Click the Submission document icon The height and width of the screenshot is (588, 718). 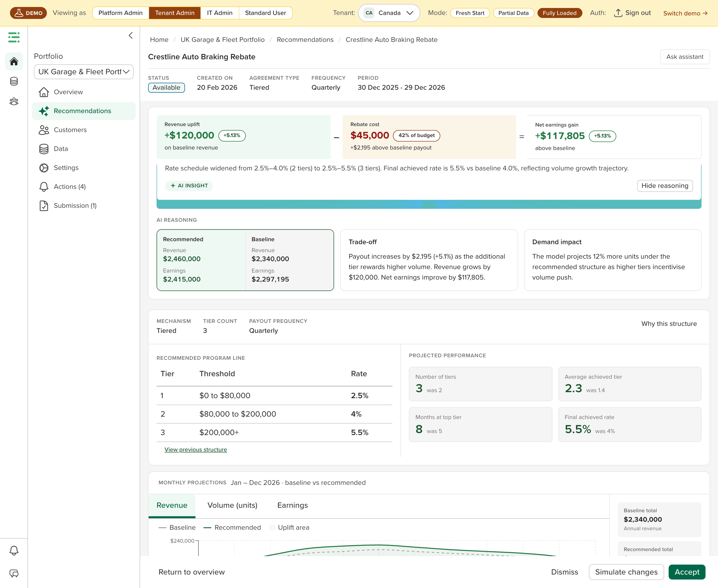44,206
